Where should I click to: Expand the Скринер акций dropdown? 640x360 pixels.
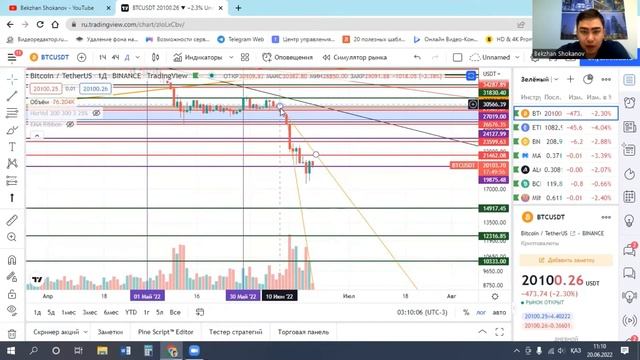click(85, 332)
